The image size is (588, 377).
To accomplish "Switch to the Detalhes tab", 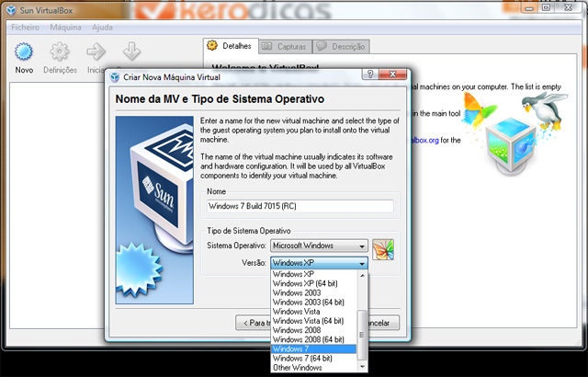I will click(x=231, y=46).
